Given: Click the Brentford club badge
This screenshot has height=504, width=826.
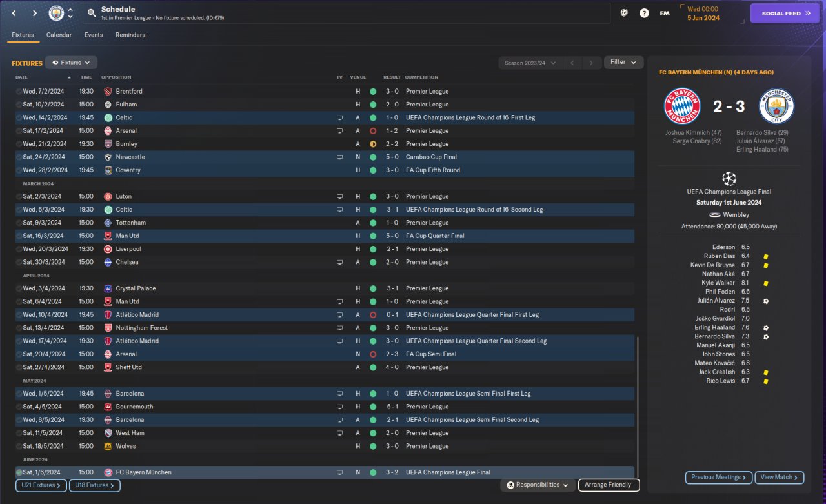Looking at the screenshot, I should [x=108, y=92].
